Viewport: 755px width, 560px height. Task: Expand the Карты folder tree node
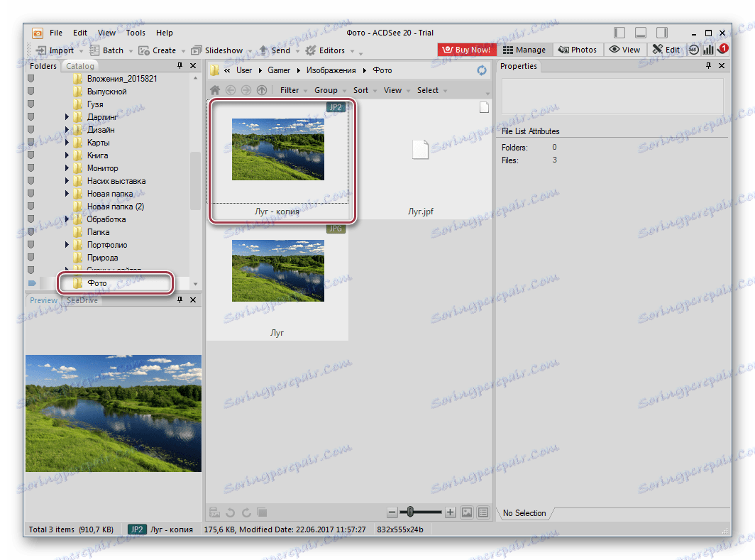pyautogui.click(x=67, y=143)
